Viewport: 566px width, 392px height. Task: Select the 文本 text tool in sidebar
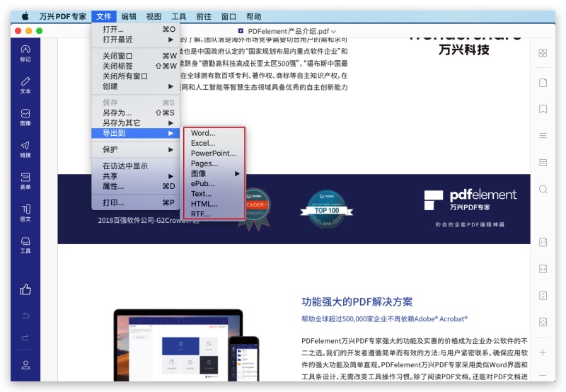tap(25, 85)
